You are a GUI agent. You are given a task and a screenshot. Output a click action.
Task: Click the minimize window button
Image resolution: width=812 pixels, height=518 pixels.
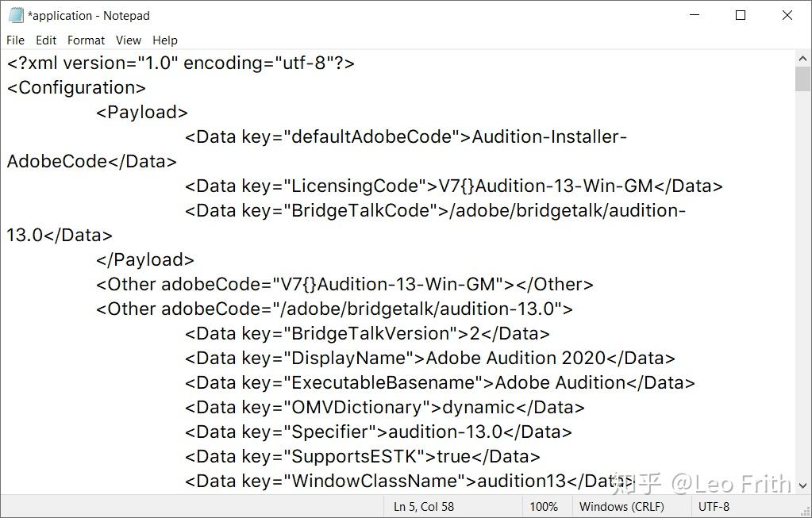[x=694, y=14]
